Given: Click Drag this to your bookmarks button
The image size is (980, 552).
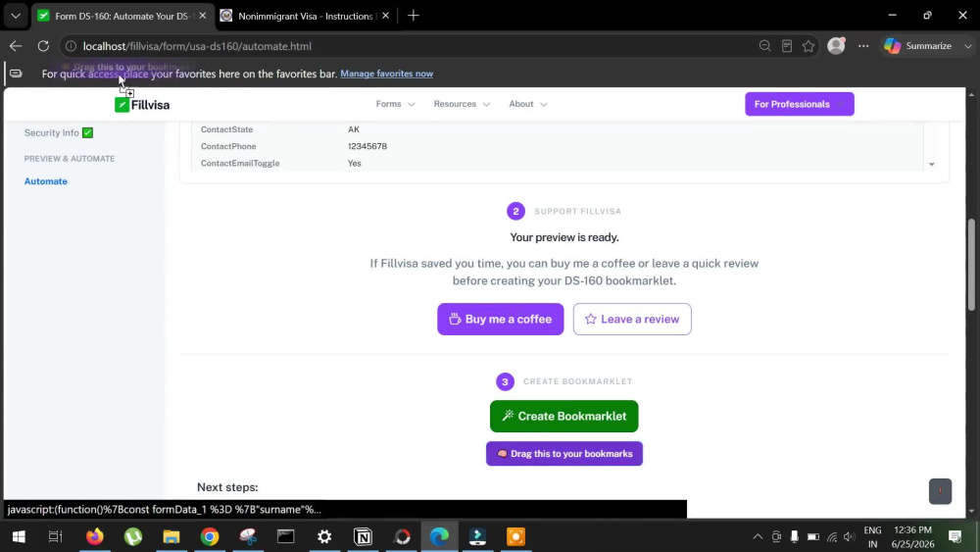Looking at the screenshot, I should [x=563, y=454].
